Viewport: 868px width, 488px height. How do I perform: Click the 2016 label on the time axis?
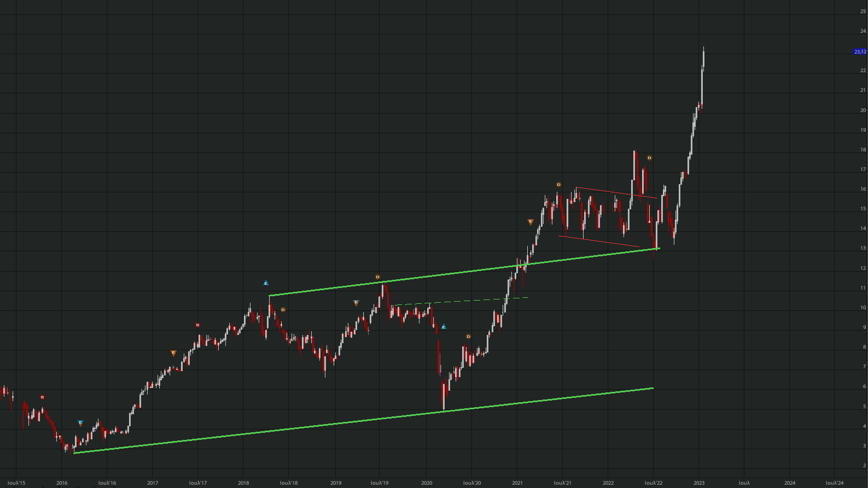click(62, 483)
